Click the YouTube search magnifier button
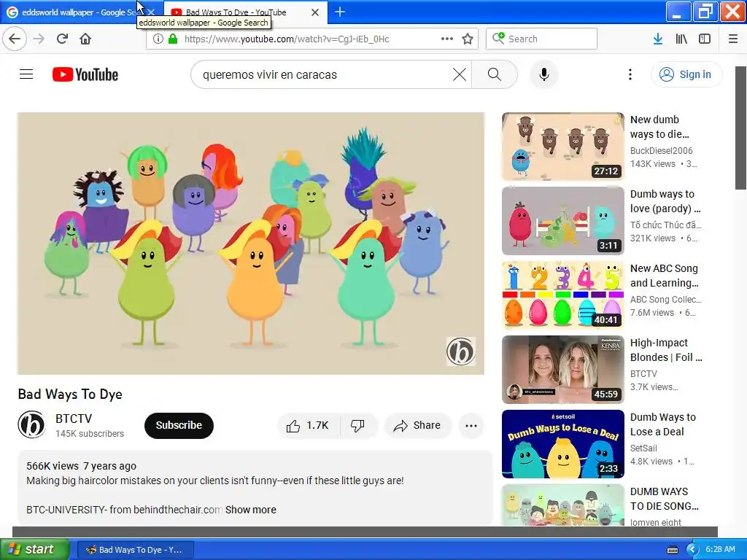 pos(495,74)
